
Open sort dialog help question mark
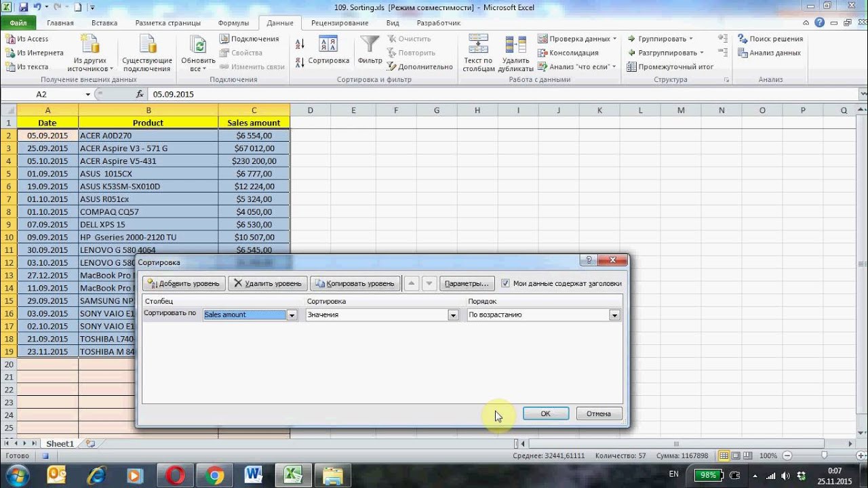click(x=588, y=260)
